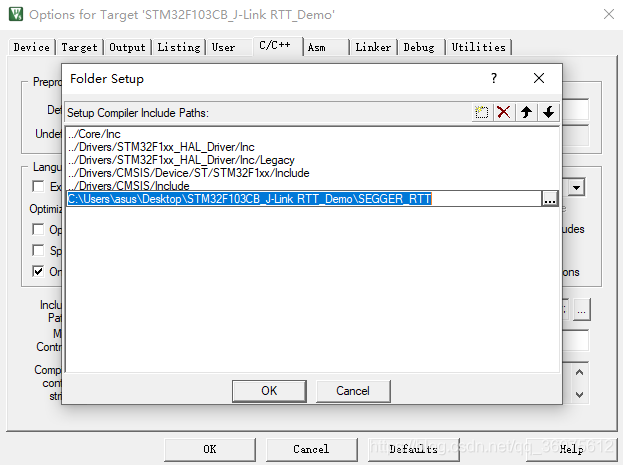The height and width of the screenshot is (465, 623).
Task: Click the Defaults button in Options window
Action: [413, 449]
